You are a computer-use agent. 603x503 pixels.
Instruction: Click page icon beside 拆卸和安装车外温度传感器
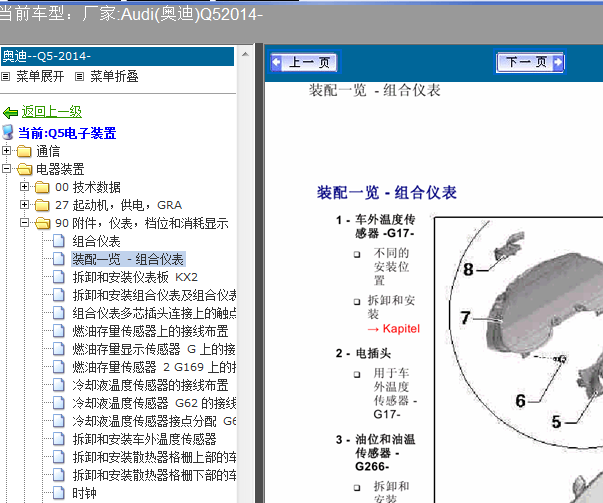[58, 439]
